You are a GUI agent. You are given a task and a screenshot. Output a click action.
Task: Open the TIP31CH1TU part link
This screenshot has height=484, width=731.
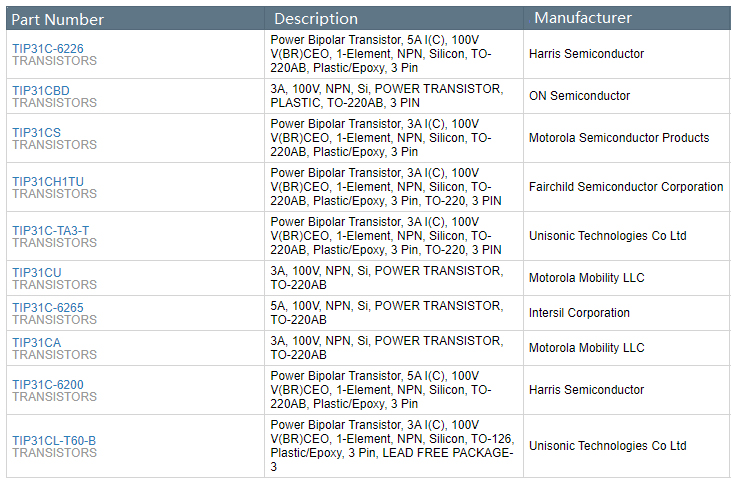(x=48, y=181)
